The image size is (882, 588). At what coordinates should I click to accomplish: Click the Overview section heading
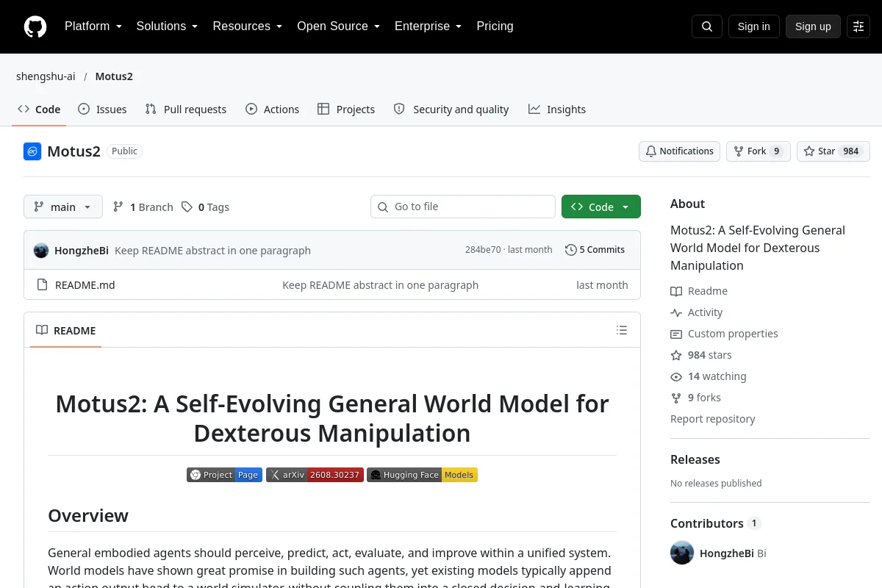pyautogui.click(x=88, y=516)
